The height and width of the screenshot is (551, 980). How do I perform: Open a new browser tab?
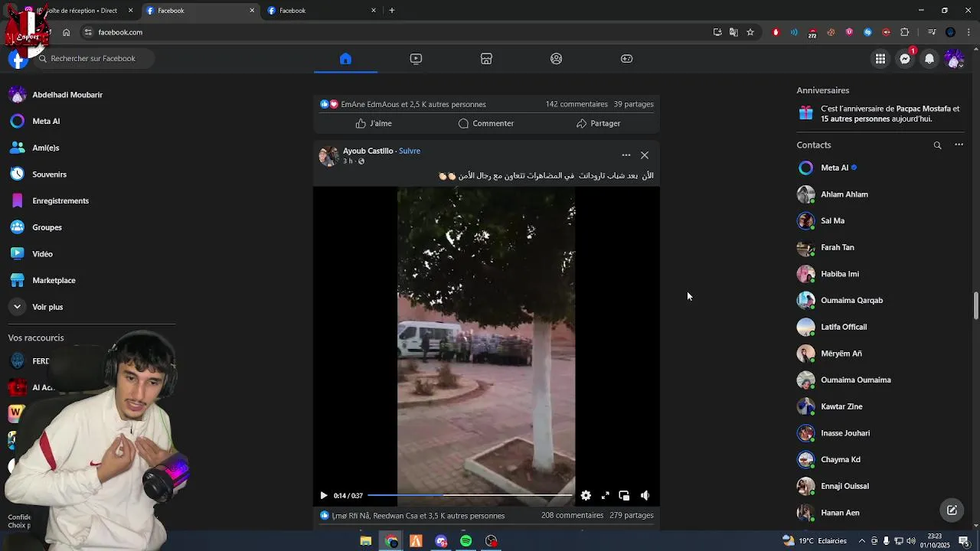392,11
